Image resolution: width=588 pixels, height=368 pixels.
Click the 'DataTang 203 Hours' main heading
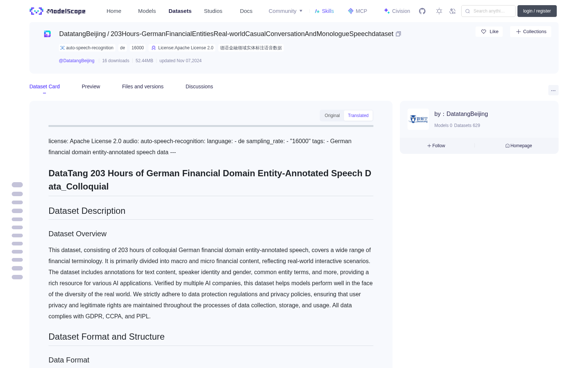[210, 180]
